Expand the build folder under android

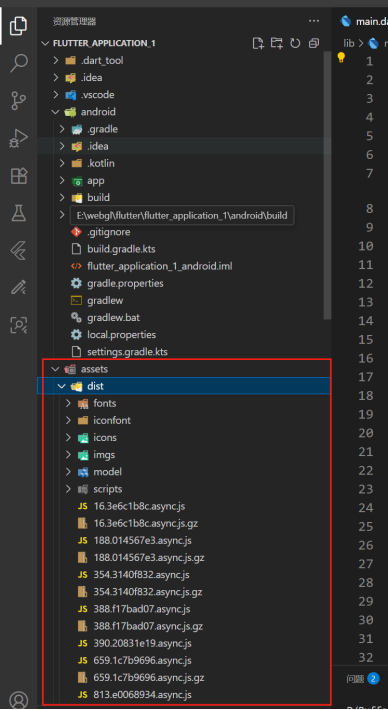(x=62, y=197)
